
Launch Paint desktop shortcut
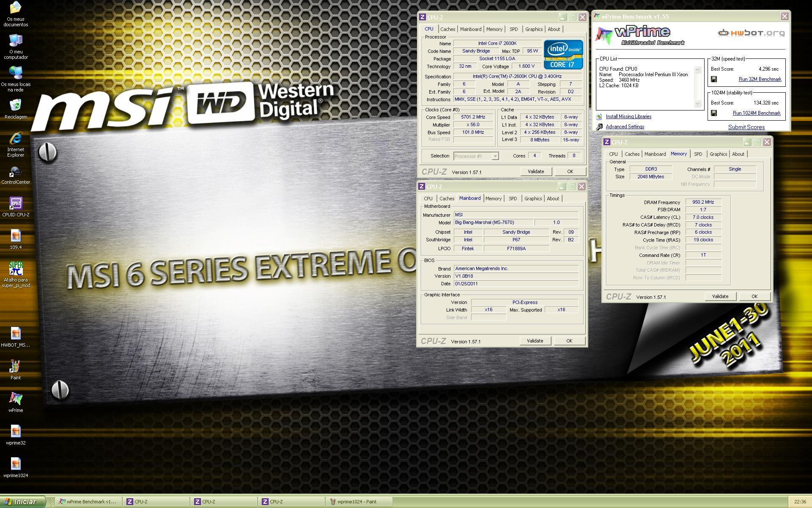pos(16,370)
